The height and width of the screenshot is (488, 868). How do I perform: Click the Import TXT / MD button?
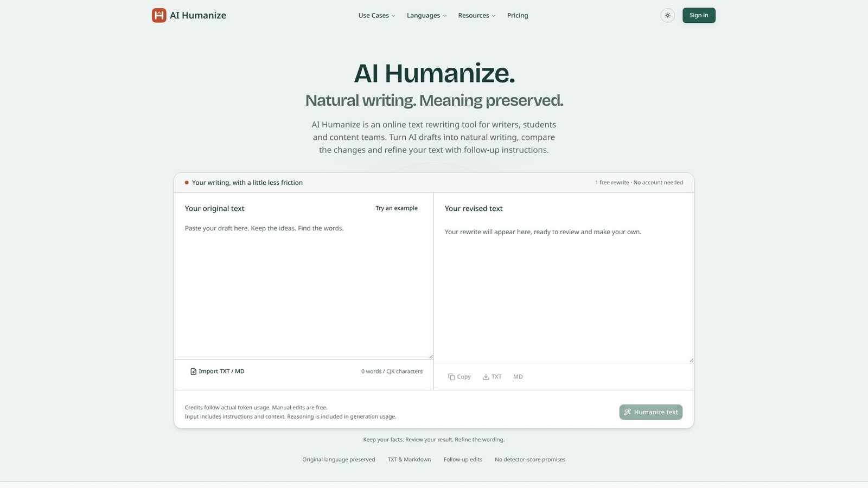coord(217,371)
